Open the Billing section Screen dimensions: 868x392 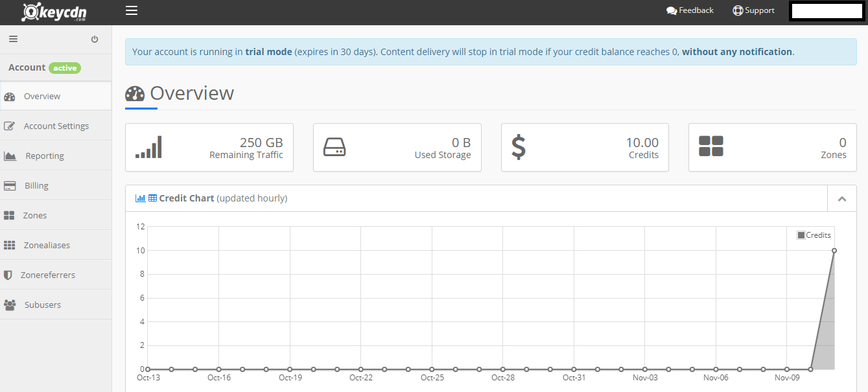point(56,185)
